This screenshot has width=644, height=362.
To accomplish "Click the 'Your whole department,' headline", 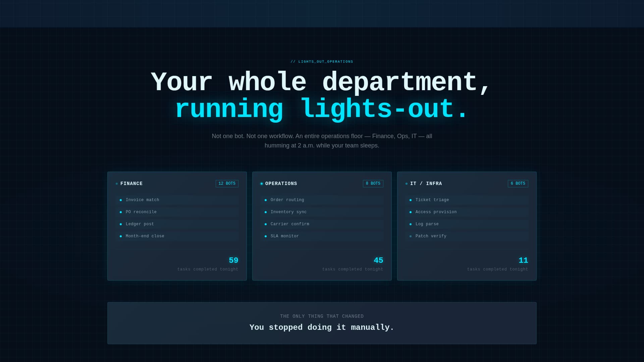I will point(321,82).
